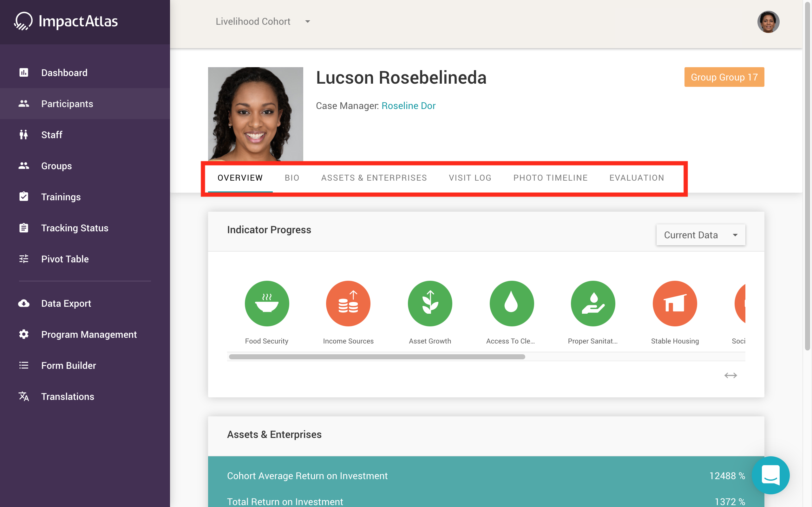Image resolution: width=812 pixels, height=507 pixels.
Task: Click the indicator horizontal scrollbar
Action: [x=377, y=357]
